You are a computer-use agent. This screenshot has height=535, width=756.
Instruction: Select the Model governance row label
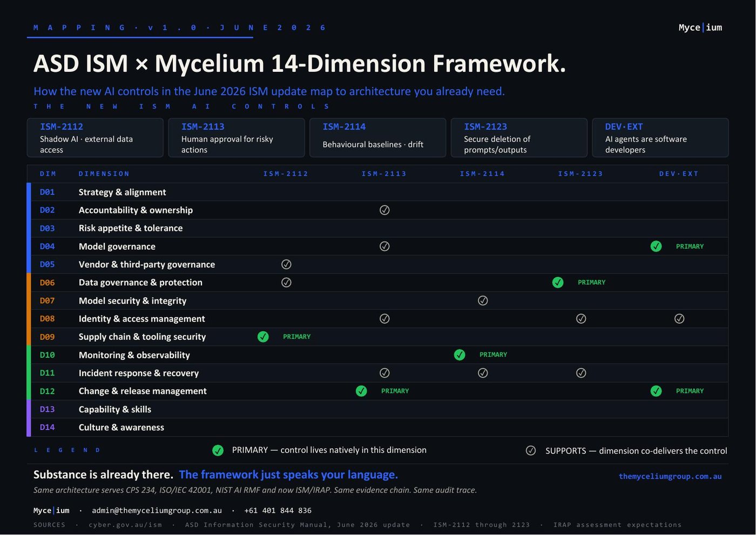coord(117,246)
